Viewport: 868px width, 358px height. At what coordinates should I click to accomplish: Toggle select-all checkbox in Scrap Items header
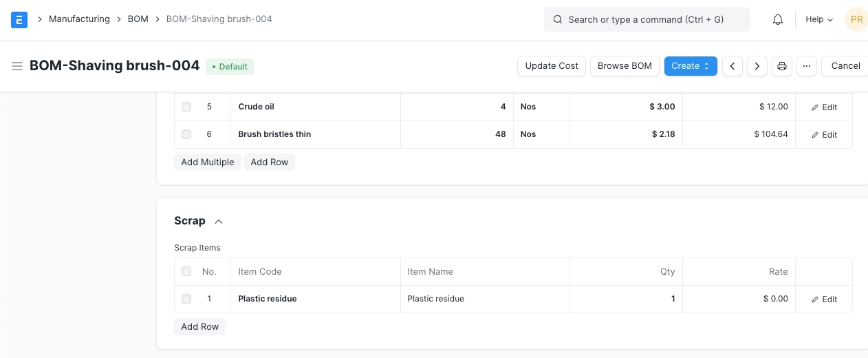186,271
